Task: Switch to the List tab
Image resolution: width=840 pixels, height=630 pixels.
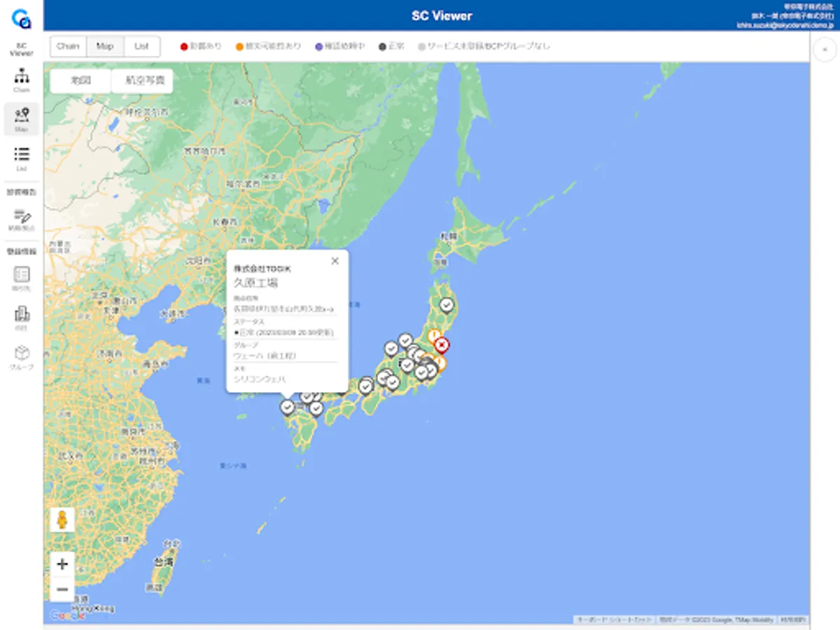Action: pyautogui.click(x=142, y=46)
